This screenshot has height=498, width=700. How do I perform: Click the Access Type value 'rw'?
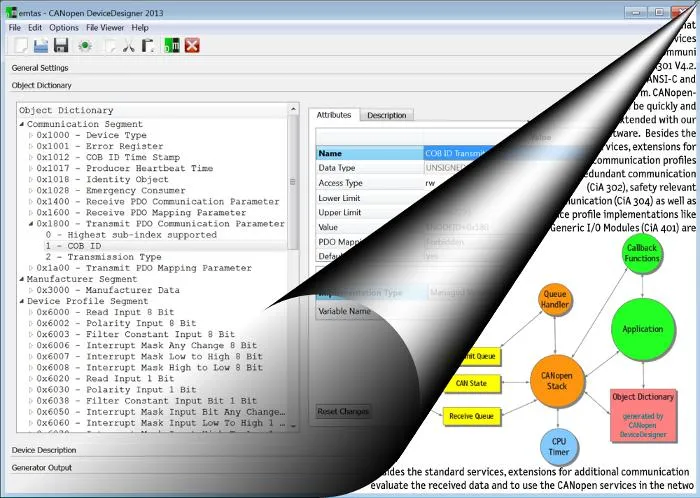pos(430,183)
